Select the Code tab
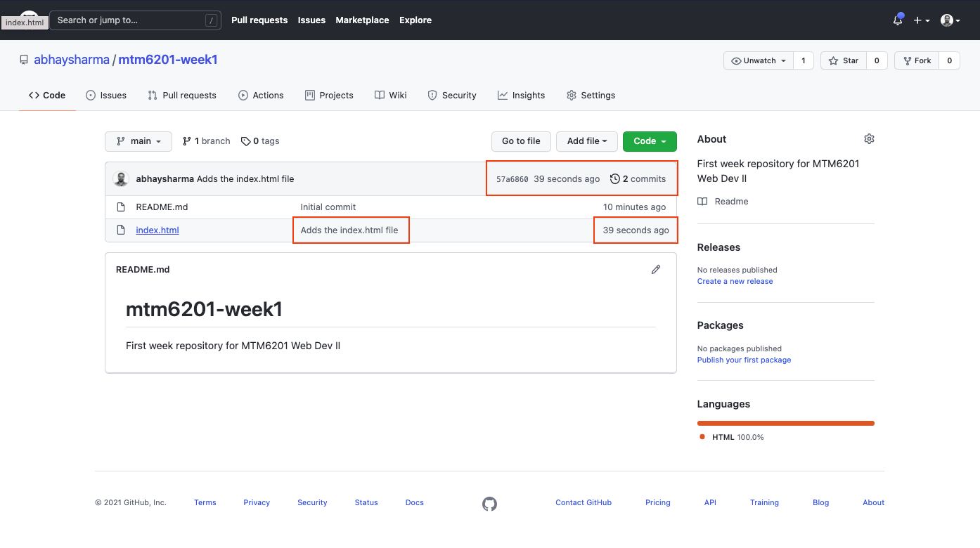This screenshot has width=980, height=548. point(47,96)
